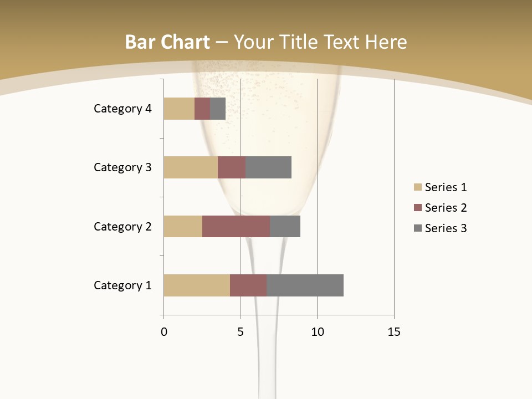Click the axis value 5 label

click(241, 332)
